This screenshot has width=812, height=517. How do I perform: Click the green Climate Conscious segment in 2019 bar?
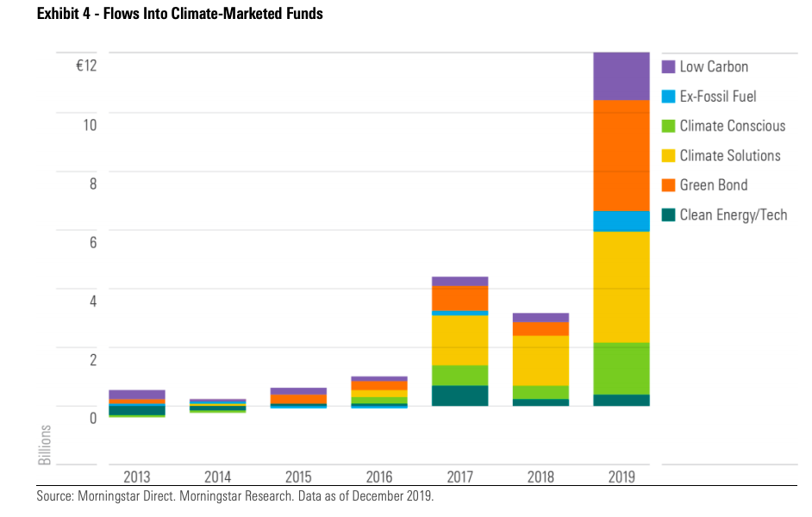pos(621,368)
